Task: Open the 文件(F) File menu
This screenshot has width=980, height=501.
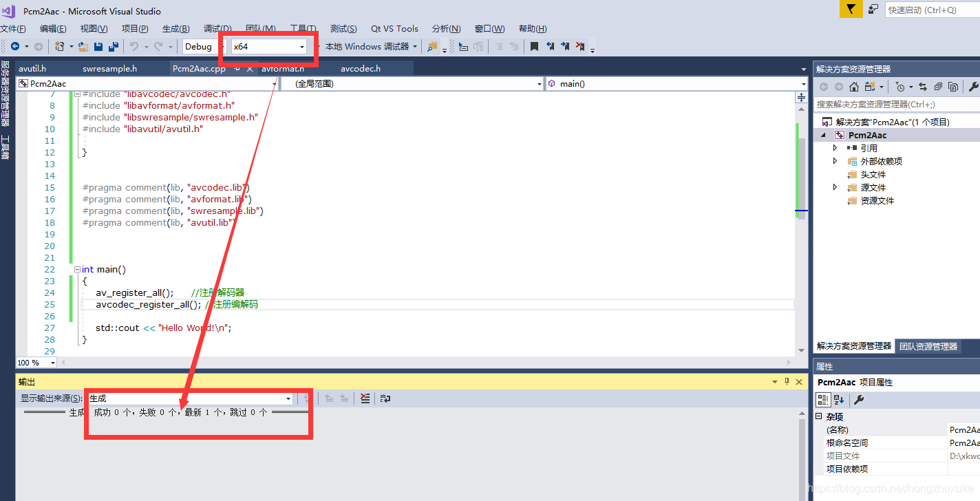Action: coord(13,28)
